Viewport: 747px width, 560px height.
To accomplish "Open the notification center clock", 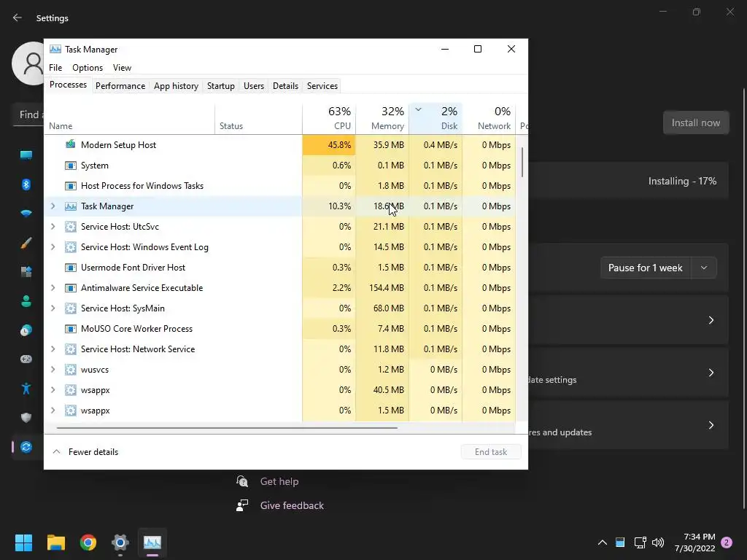I will [x=695, y=542].
